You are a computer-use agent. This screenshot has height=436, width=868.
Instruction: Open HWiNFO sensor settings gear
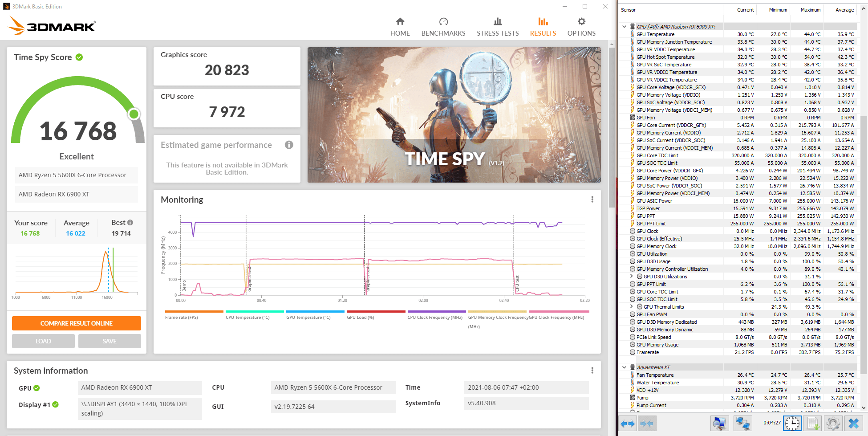pyautogui.click(x=833, y=424)
